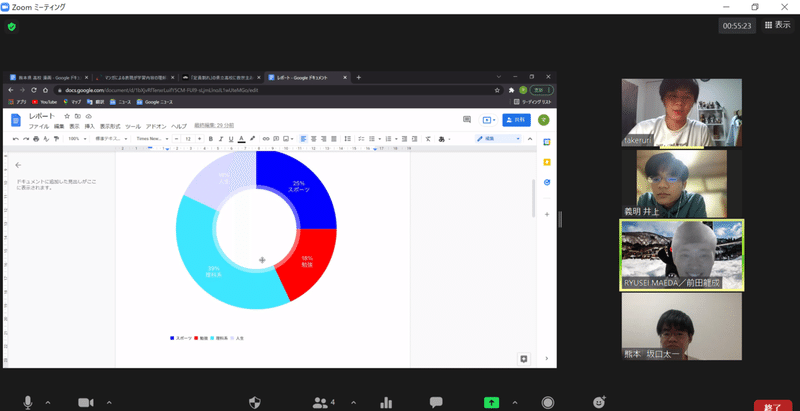Click the new tab plus button
Screen dimensions: 800x411
pos(359,78)
